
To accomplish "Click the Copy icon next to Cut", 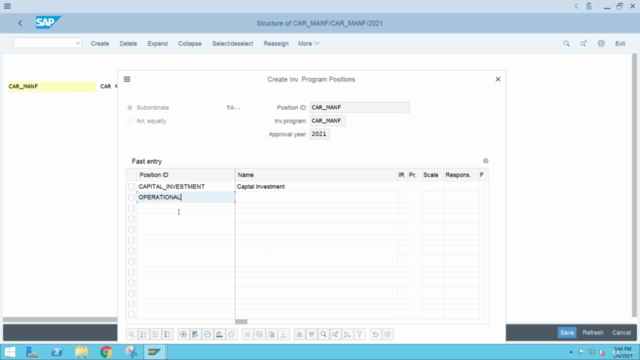I will [x=259, y=334].
